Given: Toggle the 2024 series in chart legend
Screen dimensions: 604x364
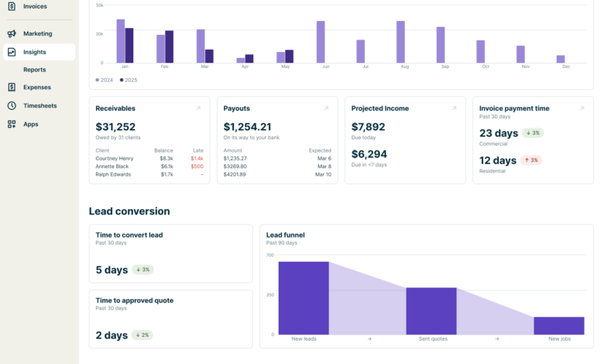Looking at the screenshot, I should pos(105,80).
